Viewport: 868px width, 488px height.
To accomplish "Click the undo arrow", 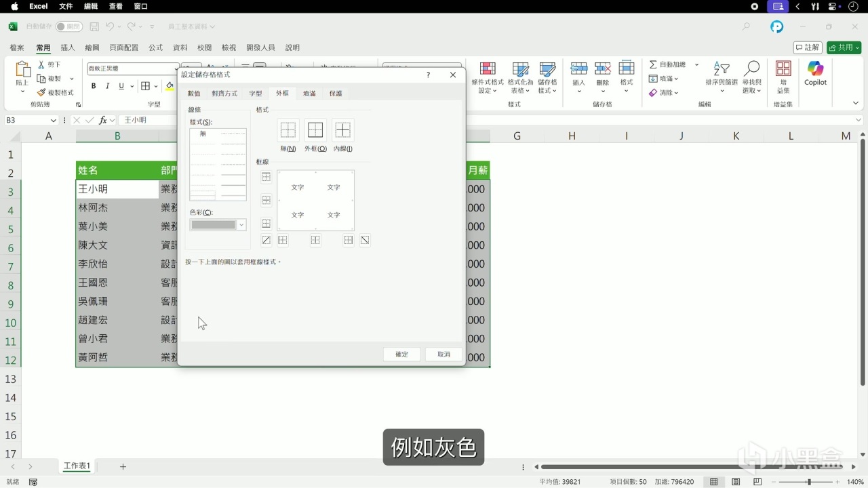I will (110, 26).
